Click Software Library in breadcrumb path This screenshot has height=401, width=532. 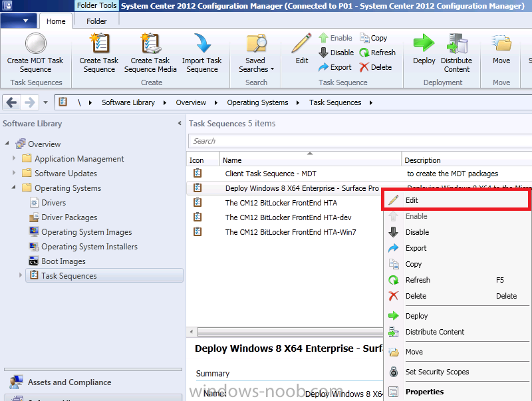[128, 102]
